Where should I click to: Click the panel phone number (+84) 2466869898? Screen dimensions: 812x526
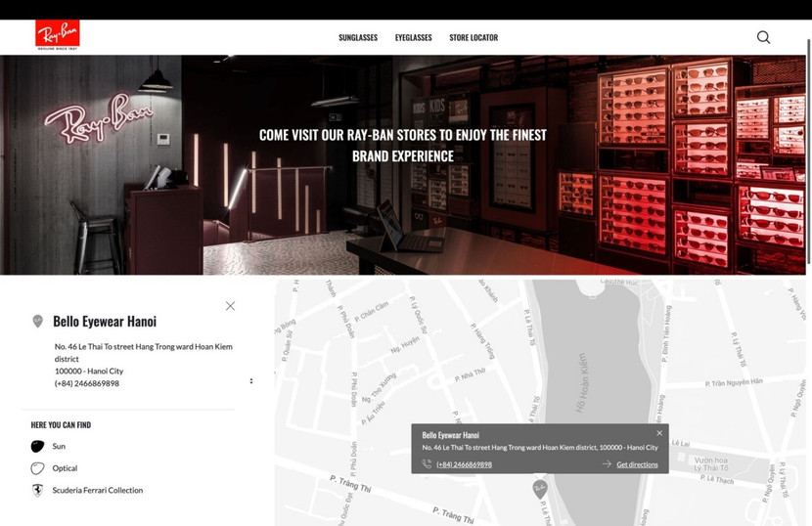87,383
